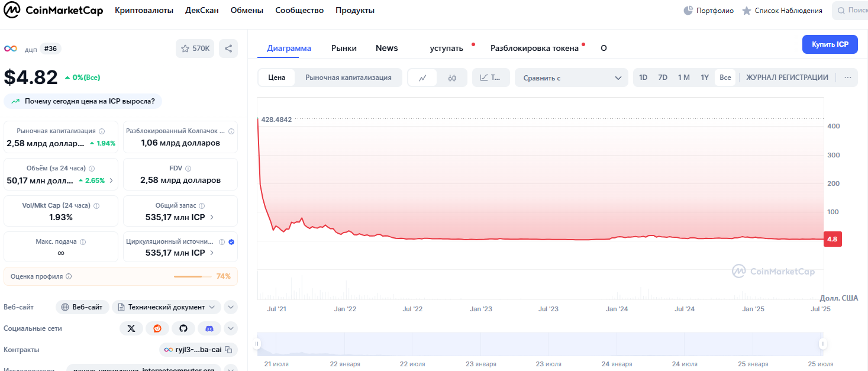
Task: Expand the social networks list
Action: (231, 328)
